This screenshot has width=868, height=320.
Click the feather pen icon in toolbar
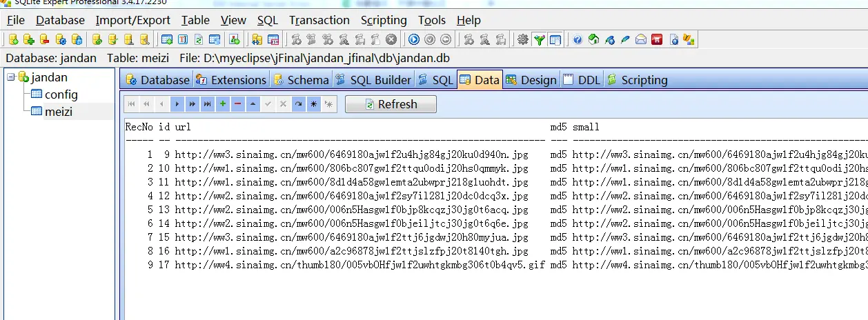click(625, 39)
